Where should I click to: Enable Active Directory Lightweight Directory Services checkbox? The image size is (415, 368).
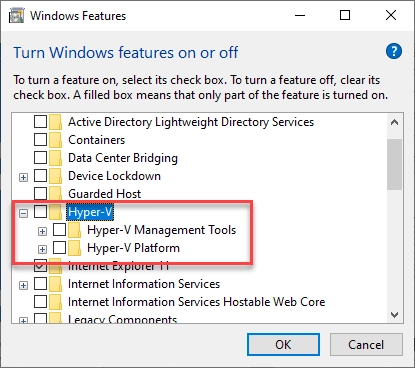40,122
